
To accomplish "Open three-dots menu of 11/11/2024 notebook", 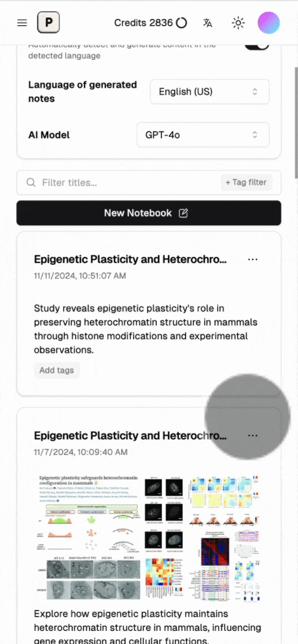I will 253,259.
